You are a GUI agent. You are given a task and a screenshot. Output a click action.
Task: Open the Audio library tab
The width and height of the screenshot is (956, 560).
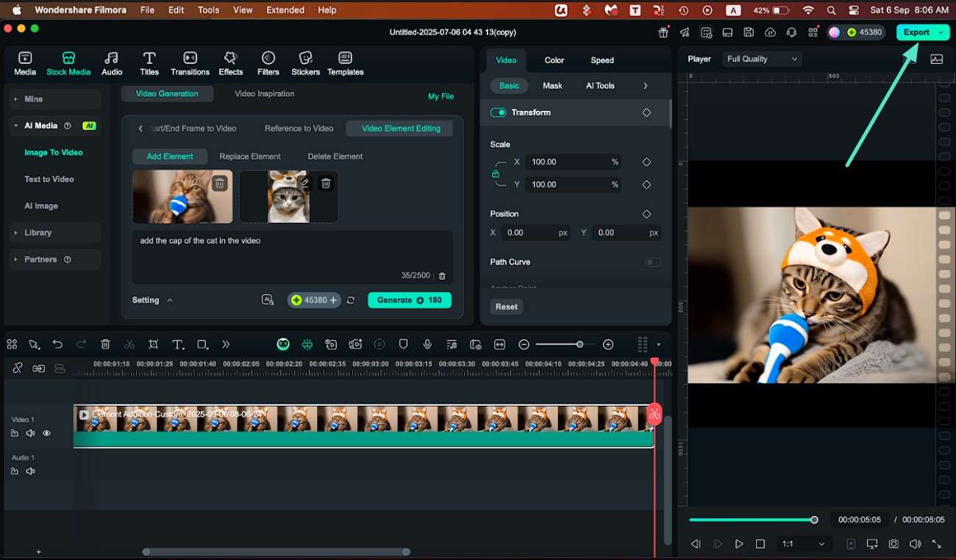pyautogui.click(x=112, y=63)
